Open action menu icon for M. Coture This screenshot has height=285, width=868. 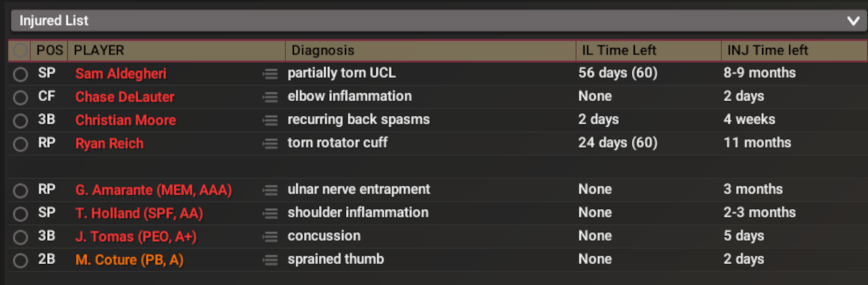pyautogui.click(x=270, y=259)
